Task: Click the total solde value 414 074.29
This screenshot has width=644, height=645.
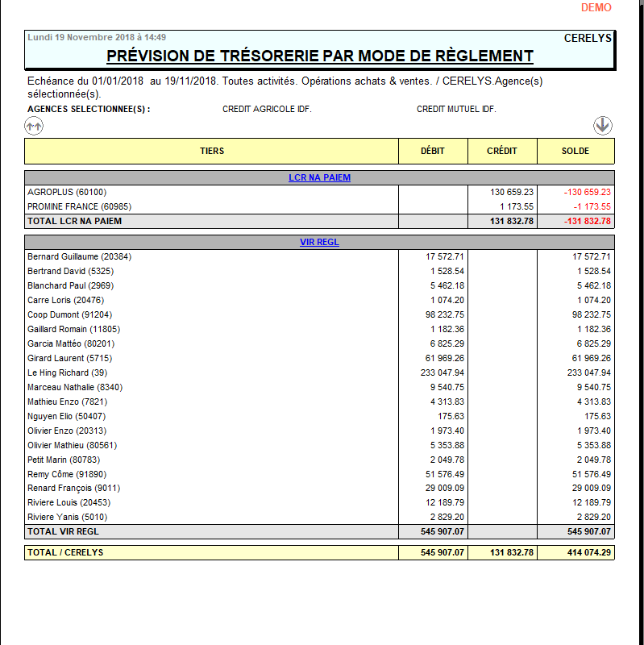Action: point(589,552)
